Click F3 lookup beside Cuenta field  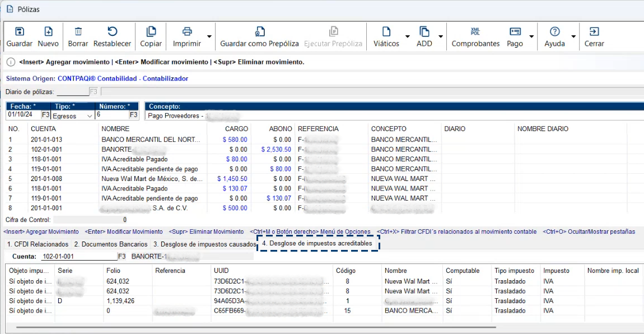click(122, 257)
